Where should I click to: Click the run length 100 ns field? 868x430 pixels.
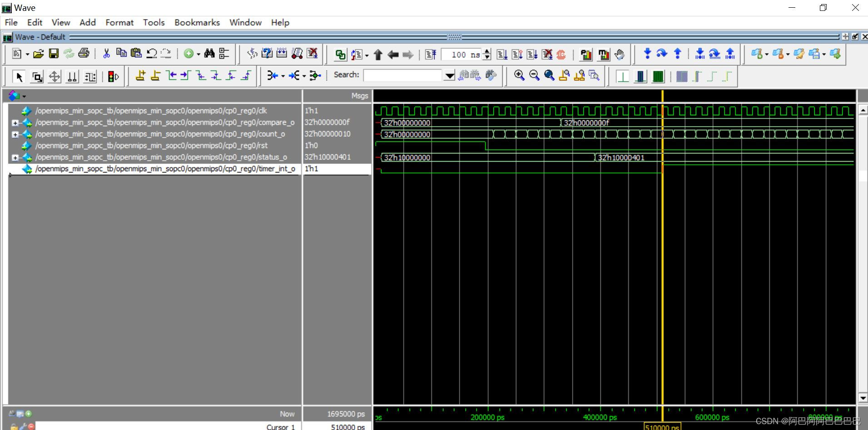point(461,54)
